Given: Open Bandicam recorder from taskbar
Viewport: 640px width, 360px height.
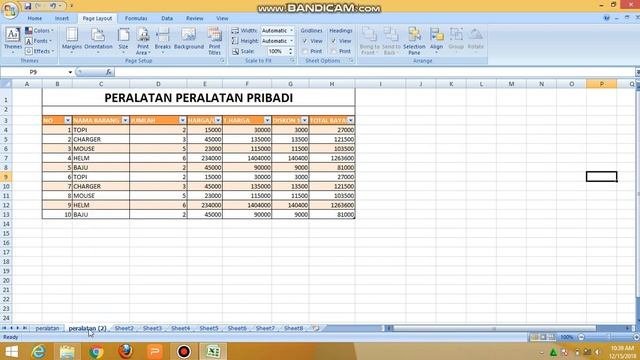Looking at the screenshot, I should coord(184,351).
